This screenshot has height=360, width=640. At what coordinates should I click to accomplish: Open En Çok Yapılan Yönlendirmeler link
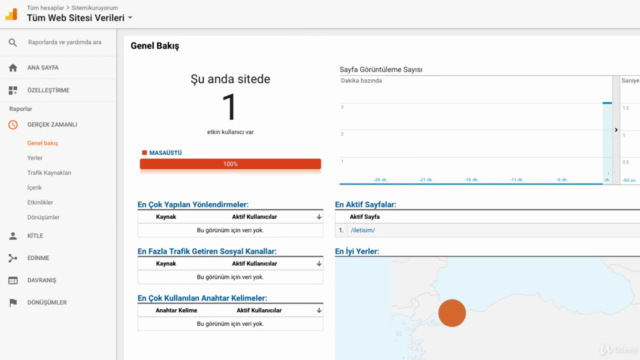pyautogui.click(x=193, y=204)
